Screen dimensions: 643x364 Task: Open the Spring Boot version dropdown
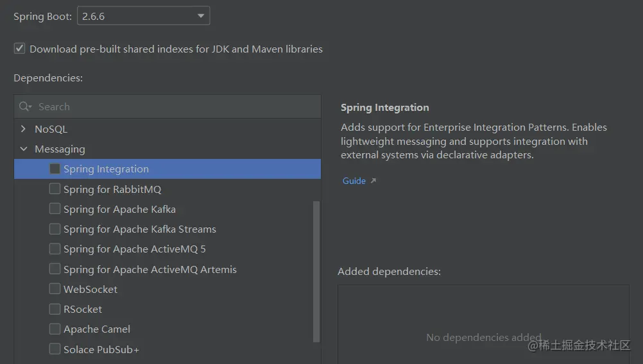pos(143,16)
